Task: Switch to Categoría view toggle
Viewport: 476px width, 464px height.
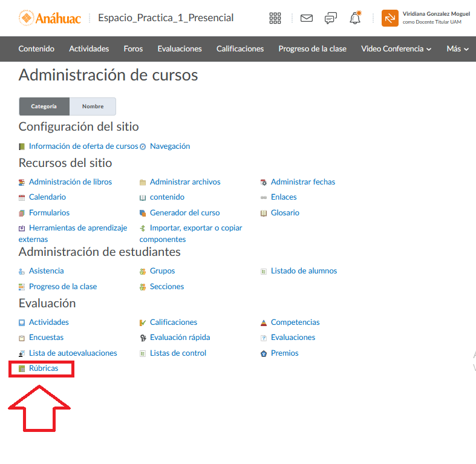Action: 44,106
